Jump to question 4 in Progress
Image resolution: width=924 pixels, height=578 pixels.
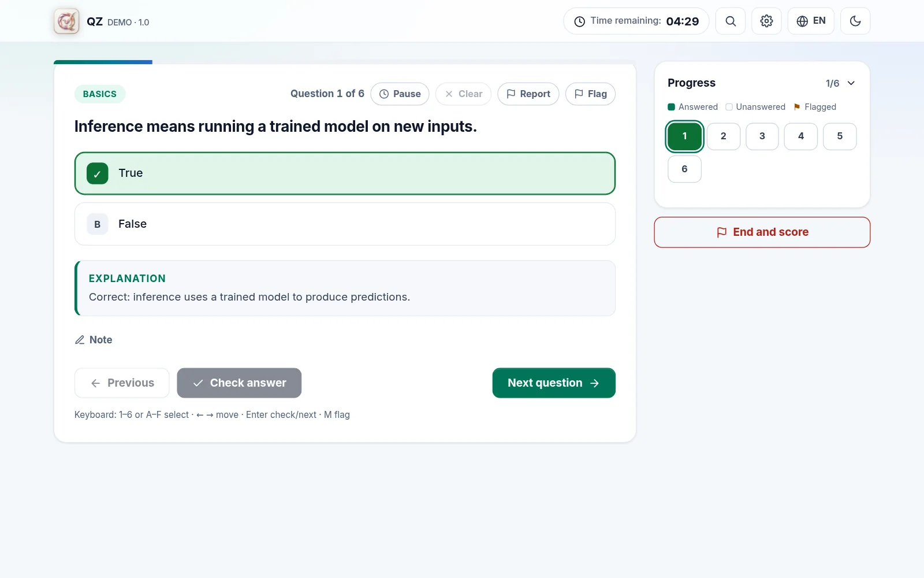pos(801,136)
